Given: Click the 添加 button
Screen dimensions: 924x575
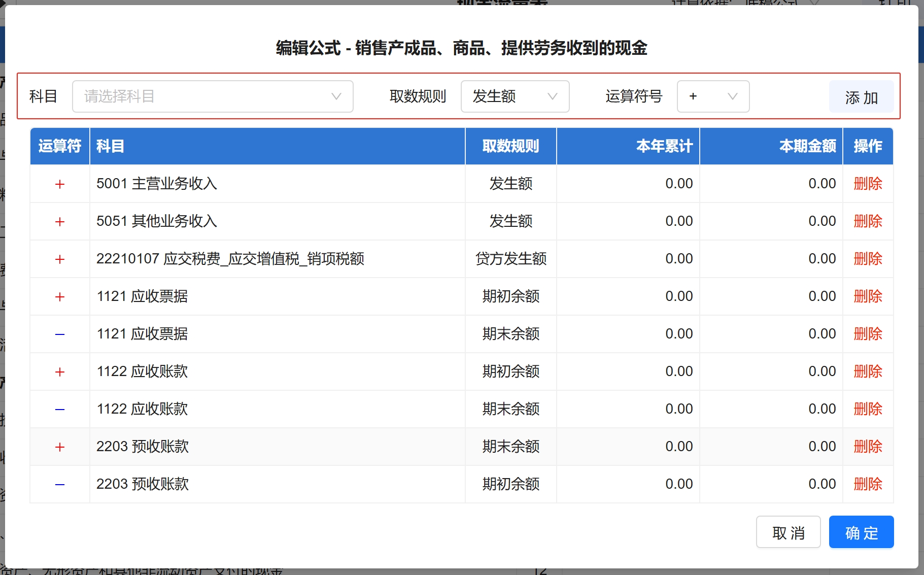Looking at the screenshot, I should pos(861,97).
